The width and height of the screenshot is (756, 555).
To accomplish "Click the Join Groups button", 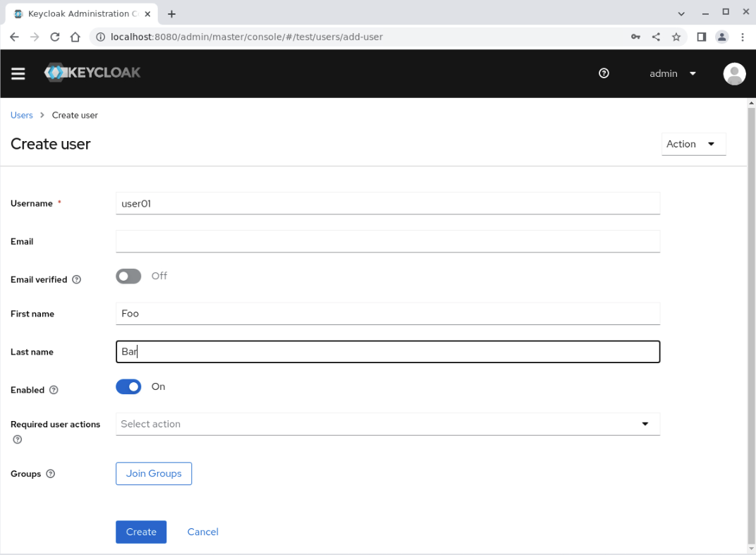I will (x=154, y=473).
